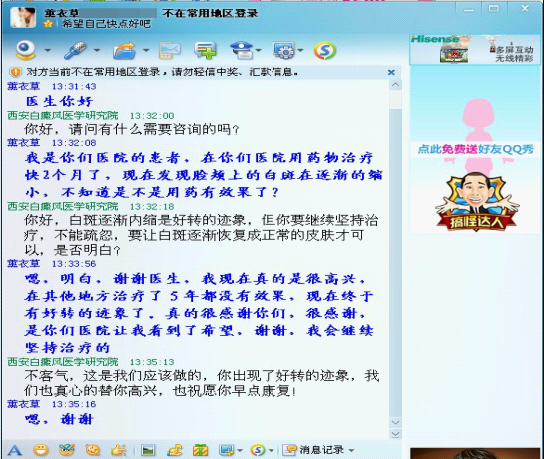Click sender name 西安白癜风医学研究院 at 13:35:13
This screenshot has height=459, width=544.
[63, 362]
